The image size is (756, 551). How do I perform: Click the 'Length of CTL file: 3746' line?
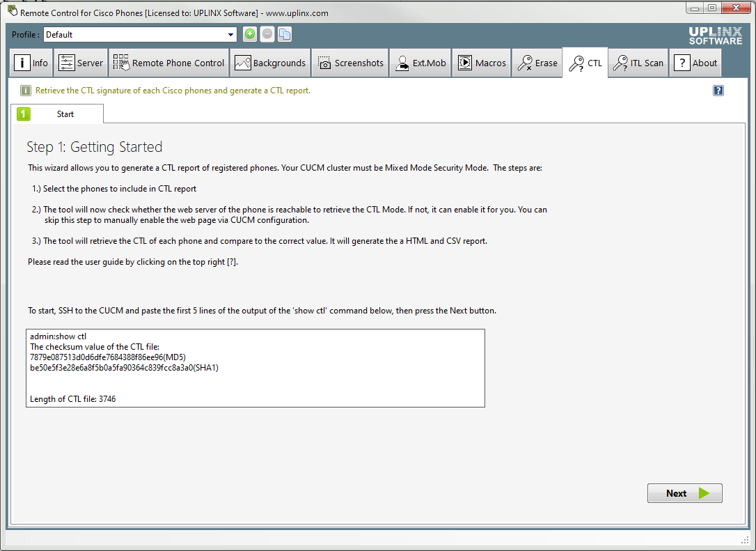[73, 399]
